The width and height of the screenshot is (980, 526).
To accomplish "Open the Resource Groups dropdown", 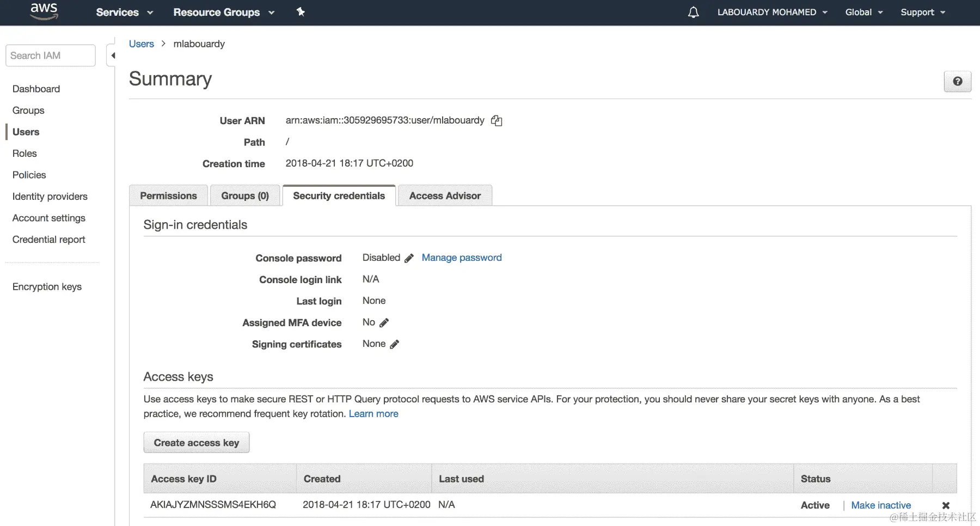I will click(223, 13).
